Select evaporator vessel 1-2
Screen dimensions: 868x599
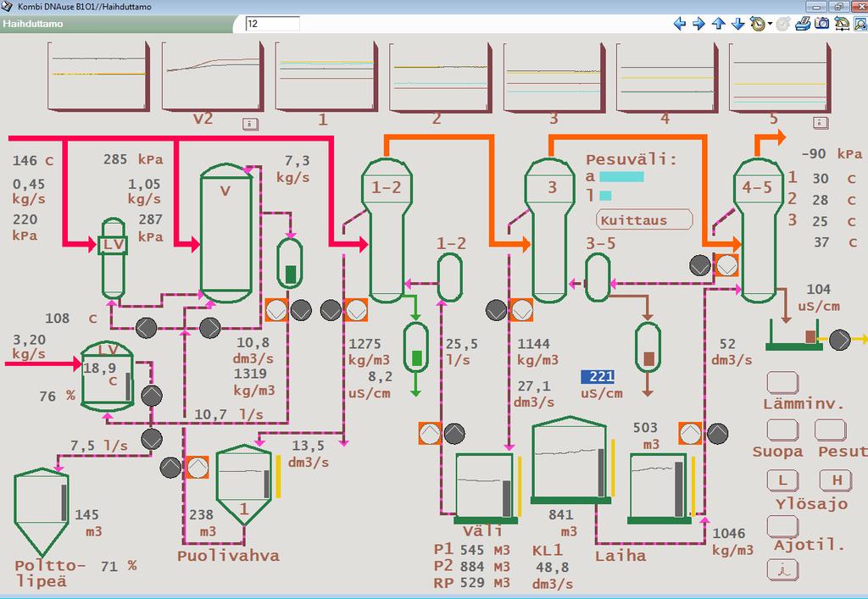(x=387, y=230)
